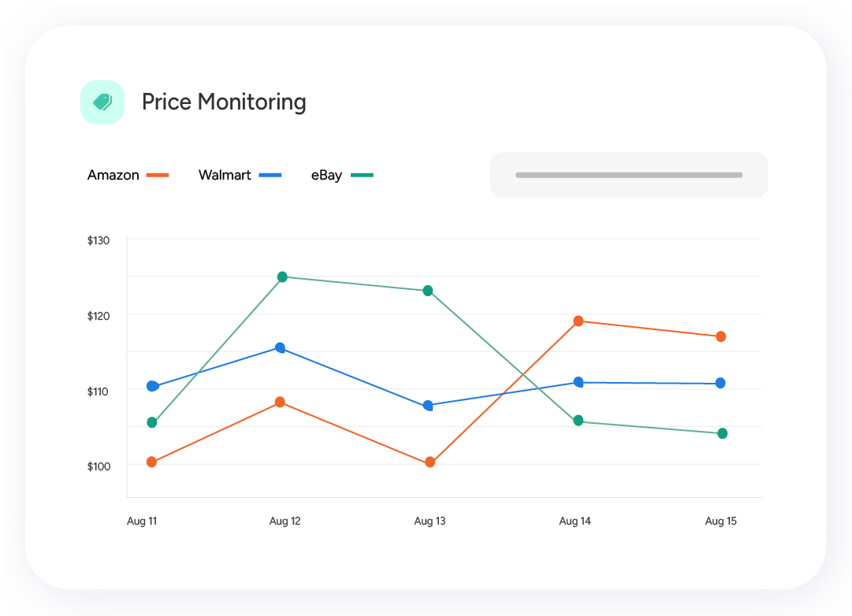Screen dimensions: 852x616
Task: Select Walmart data point on Aug 15
Action: point(720,383)
